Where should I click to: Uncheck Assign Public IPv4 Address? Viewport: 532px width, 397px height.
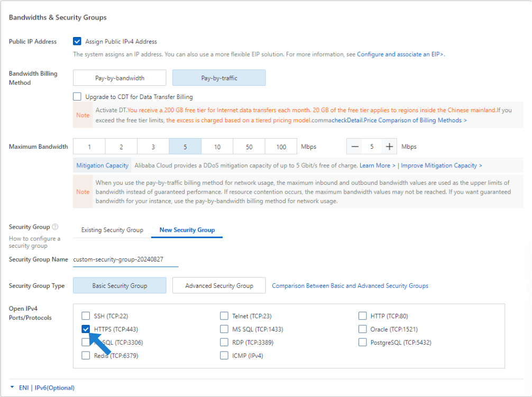pyautogui.click(x=77, y=41)
